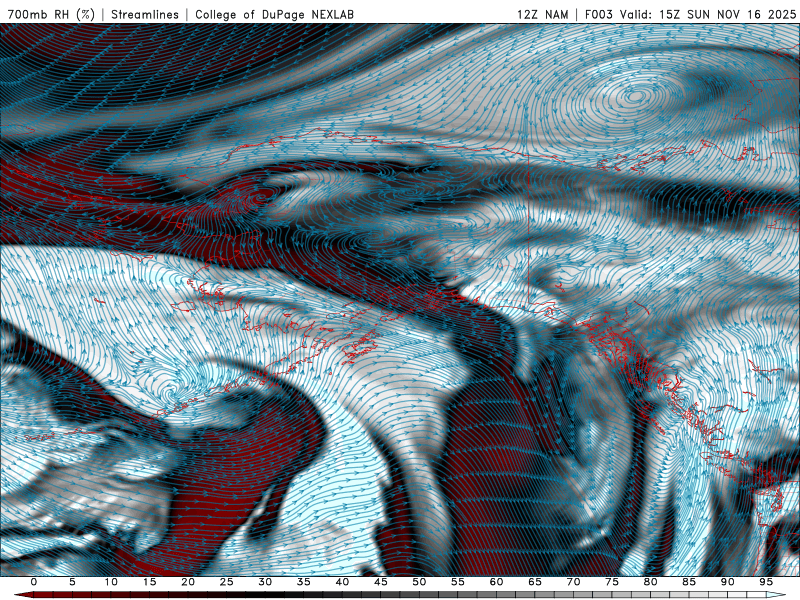Click the colorbar label "50"

tap(419, 582)
